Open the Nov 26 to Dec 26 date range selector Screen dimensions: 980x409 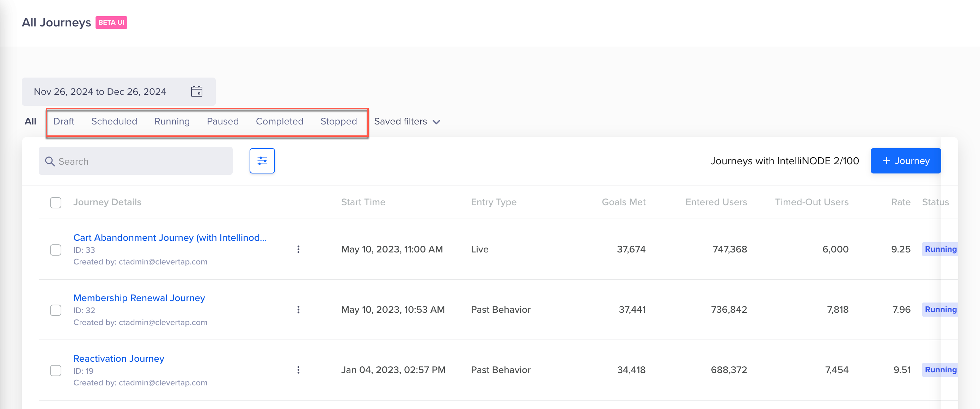pyautogui.click(x=119, y=92)
